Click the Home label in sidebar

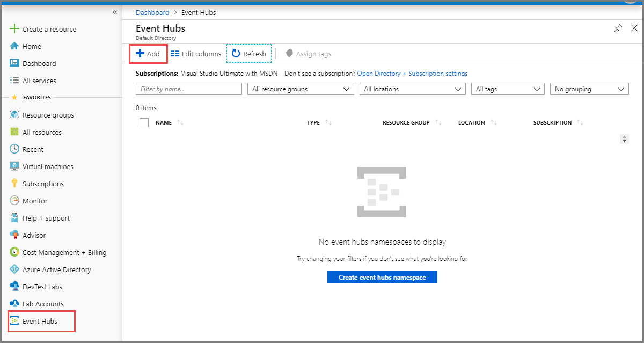(32, 46)
